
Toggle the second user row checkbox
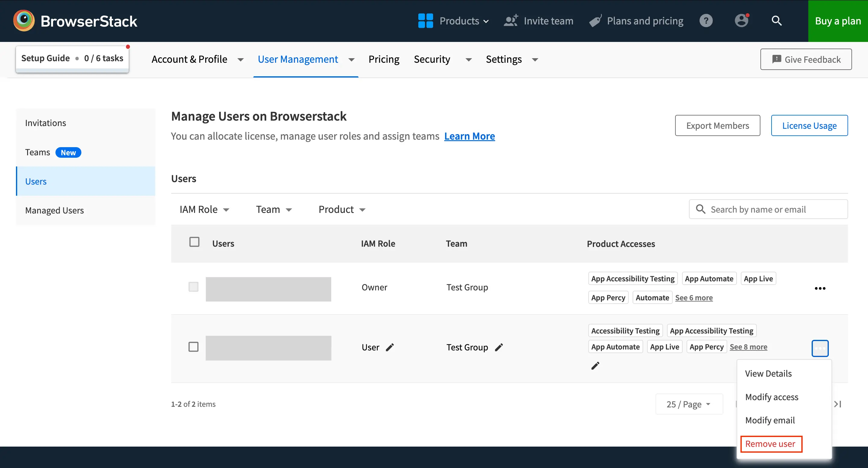tap(193, 346)
